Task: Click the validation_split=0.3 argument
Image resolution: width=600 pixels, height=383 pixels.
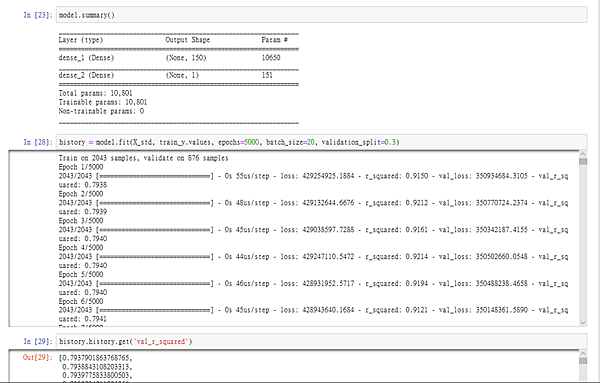Action: click(x=359, y=142)
